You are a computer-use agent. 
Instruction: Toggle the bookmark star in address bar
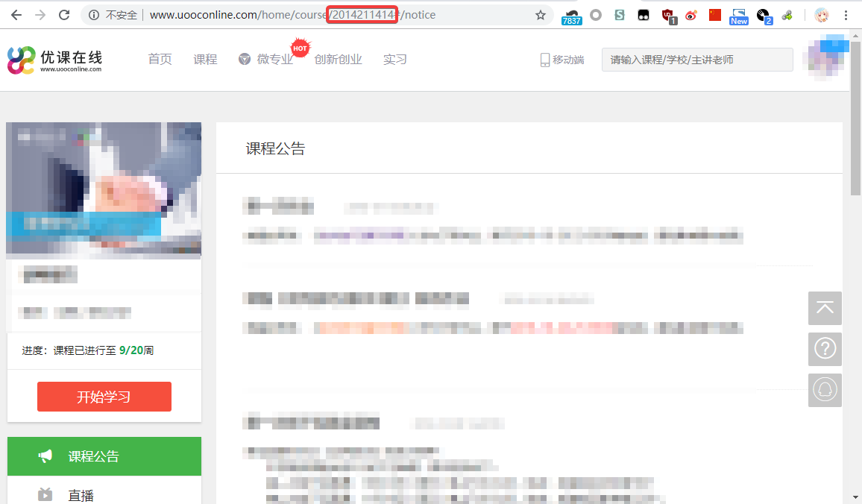pyautogui.click(x=541, y=14)
